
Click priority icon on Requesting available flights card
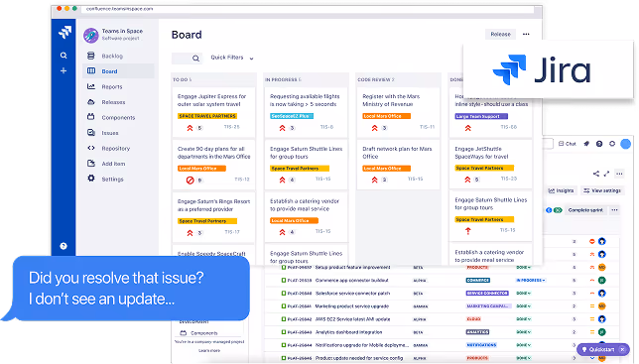tap(282, 128)
